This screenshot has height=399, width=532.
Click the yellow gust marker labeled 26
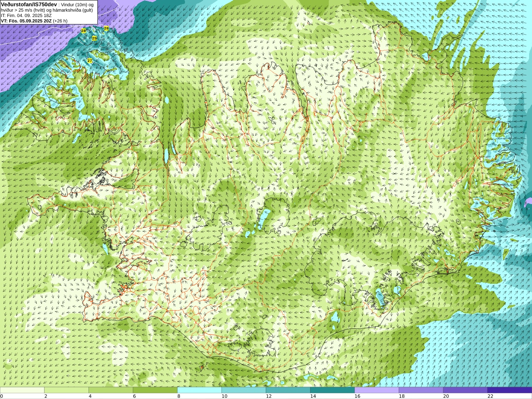(x=106, y=28)
